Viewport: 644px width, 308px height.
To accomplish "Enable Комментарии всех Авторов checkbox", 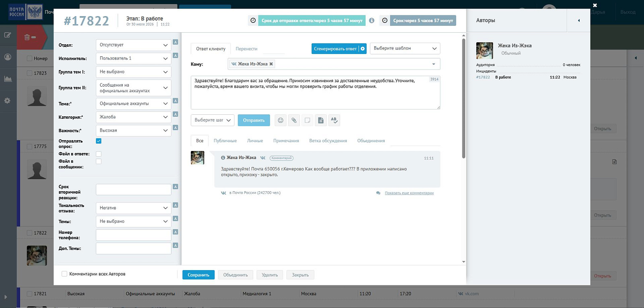I will click(64, 274).
